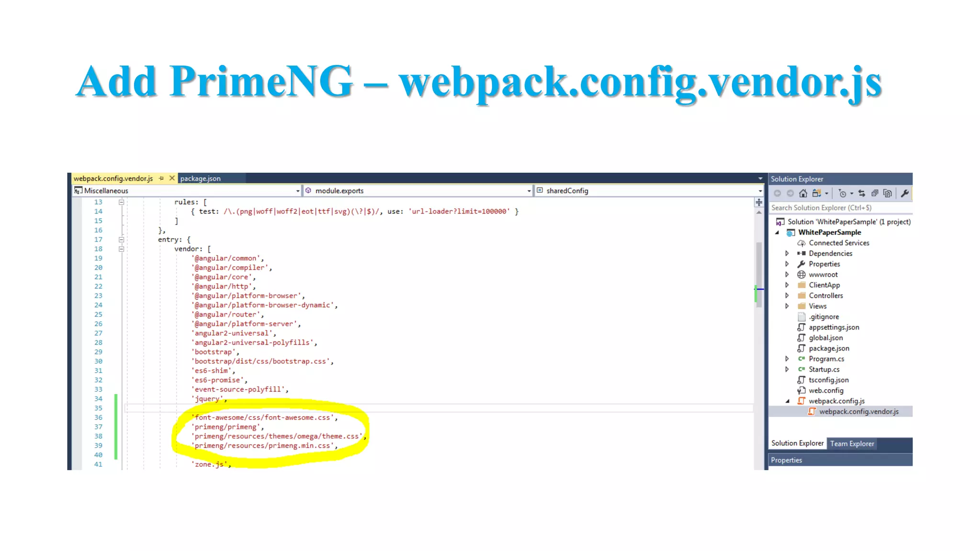This screenshot has width=980, height=551.
Task: Select package.json in Solution Explorer tree
Action: tap(829, 348)
